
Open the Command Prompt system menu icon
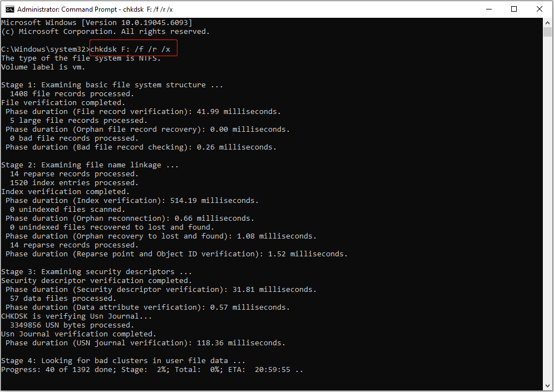(x=9, y=9)
